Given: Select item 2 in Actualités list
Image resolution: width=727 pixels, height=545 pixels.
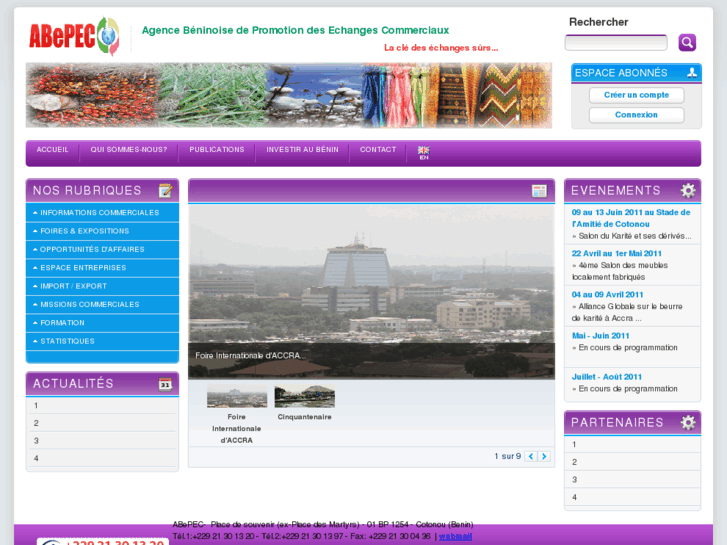Looking at the screenshot, I should click(102, 423).
